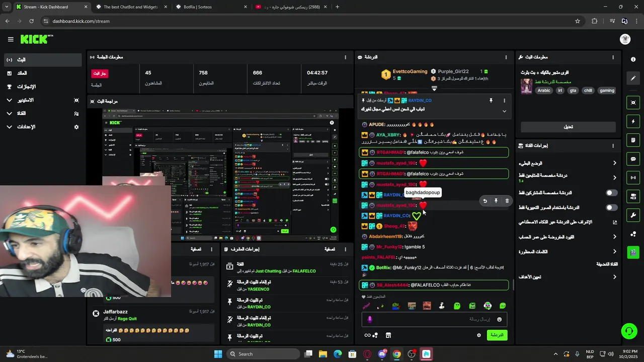Click the wrench icon in the right rail
Image resolution: width=644 pixels, height=362 pixels.
(x=633, y=215)
